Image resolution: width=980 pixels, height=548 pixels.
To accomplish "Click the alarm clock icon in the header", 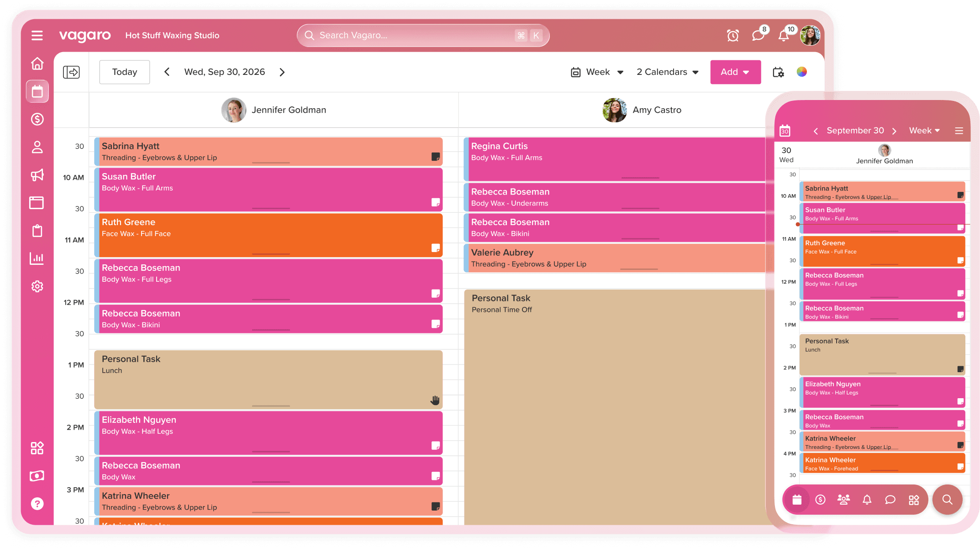I will point(732,35).
